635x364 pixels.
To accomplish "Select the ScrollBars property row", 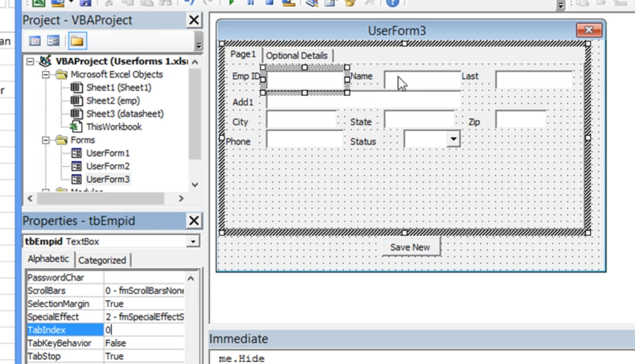I will pyautogui.click(x=106, y=291).
